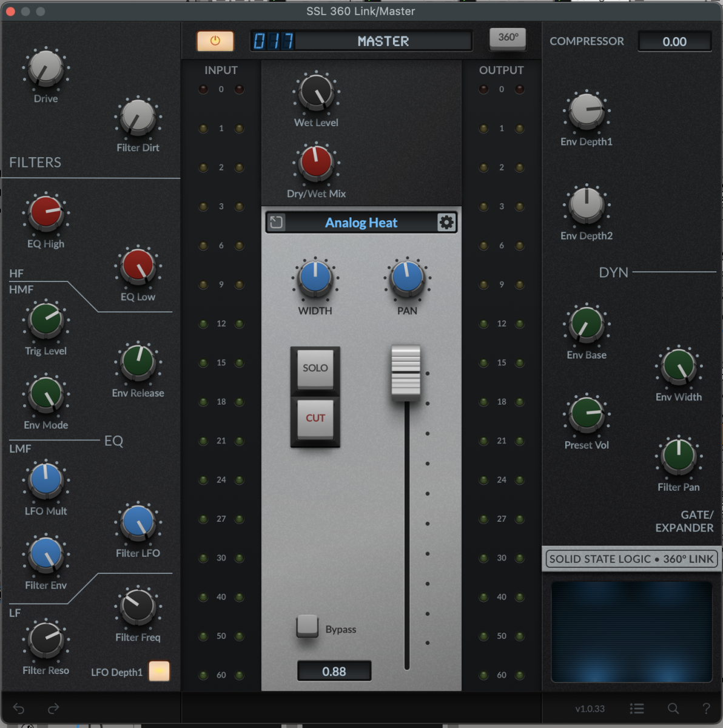723x728 pixels.
Task: Click the Analog Heat plugin name
Action: (x=361, y=223)
